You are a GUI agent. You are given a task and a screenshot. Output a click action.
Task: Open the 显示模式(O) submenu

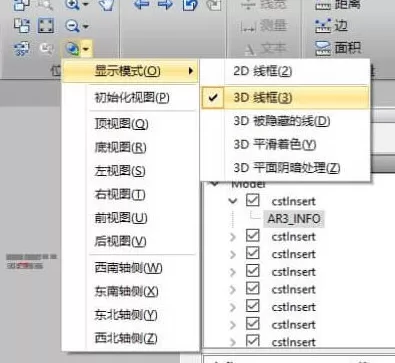point(130,71)
